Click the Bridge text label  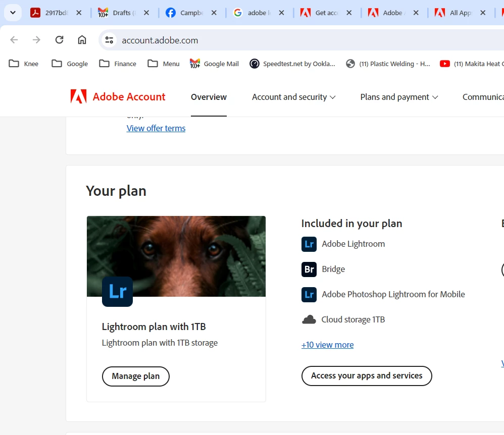tap(333, 269)
